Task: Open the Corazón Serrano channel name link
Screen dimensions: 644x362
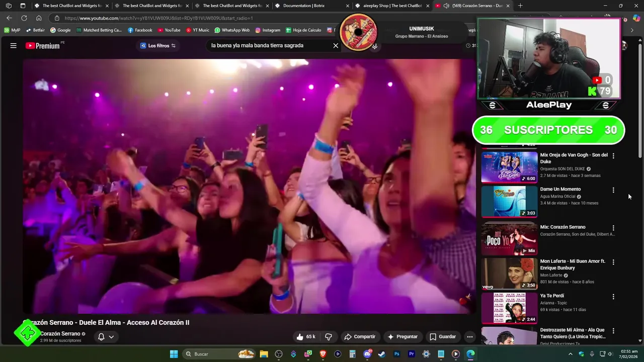Action: click(60, 334)
